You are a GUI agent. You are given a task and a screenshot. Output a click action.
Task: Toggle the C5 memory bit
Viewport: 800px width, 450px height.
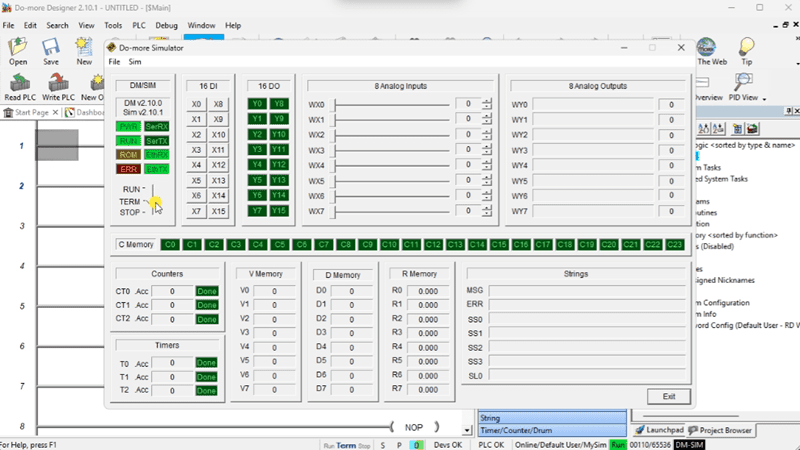click(x=280, y=244)
